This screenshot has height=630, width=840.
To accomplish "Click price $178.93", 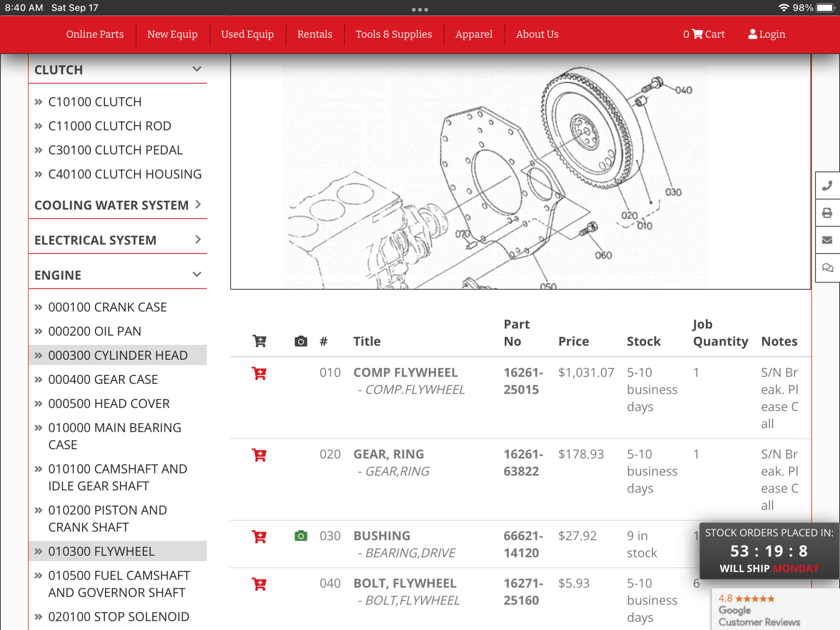I will pyautogui.click(x=581, y=454).
